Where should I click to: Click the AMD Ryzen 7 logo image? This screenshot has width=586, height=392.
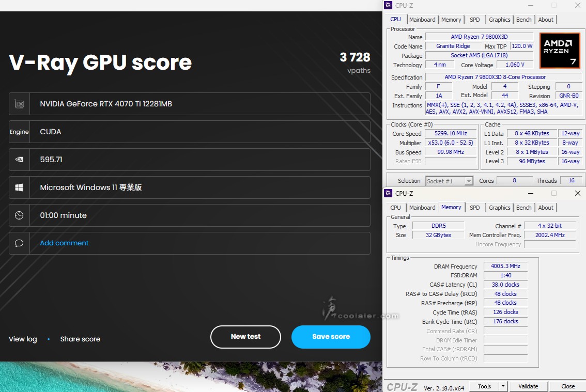pyautogui.click(x=559, y=51)
